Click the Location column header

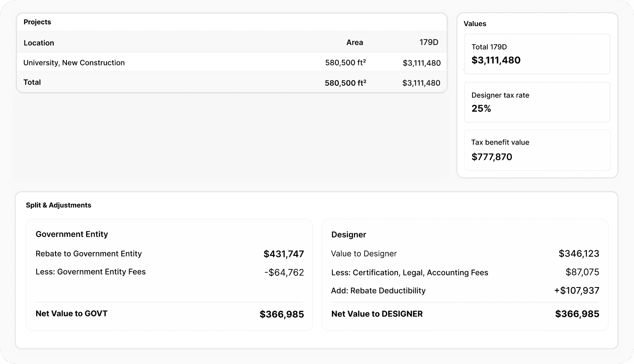(x=39, y=43)
